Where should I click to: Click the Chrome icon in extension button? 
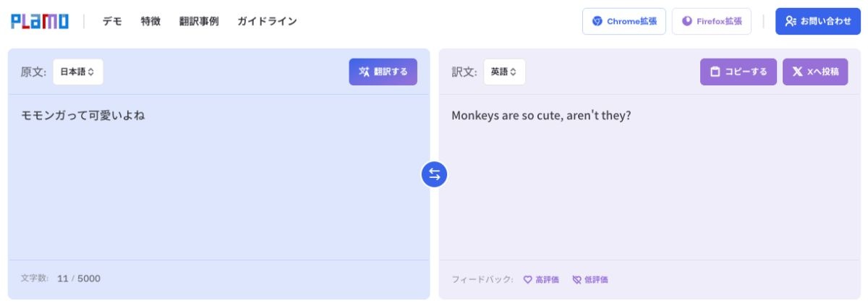597,21
